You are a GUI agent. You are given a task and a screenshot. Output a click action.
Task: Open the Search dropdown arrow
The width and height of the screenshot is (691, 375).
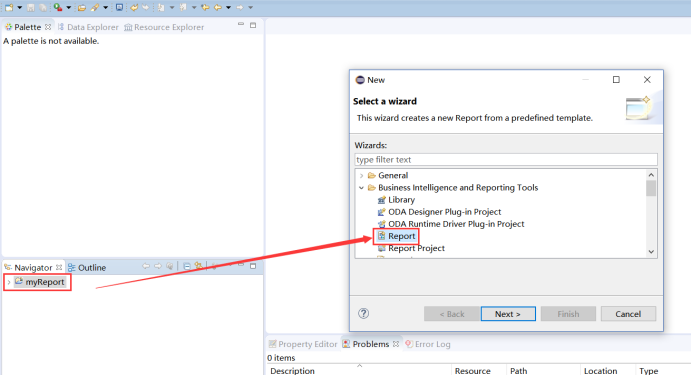(x=106, y=7)
